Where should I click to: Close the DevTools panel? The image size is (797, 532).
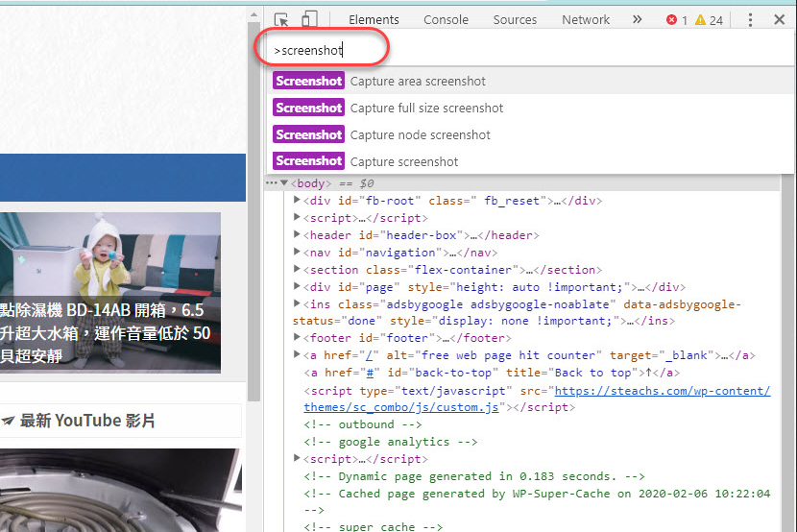coord(779,20)
